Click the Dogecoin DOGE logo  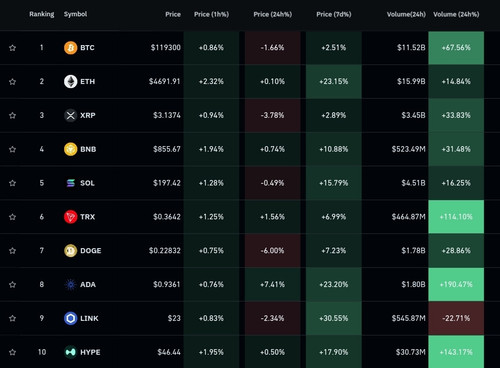70,250
